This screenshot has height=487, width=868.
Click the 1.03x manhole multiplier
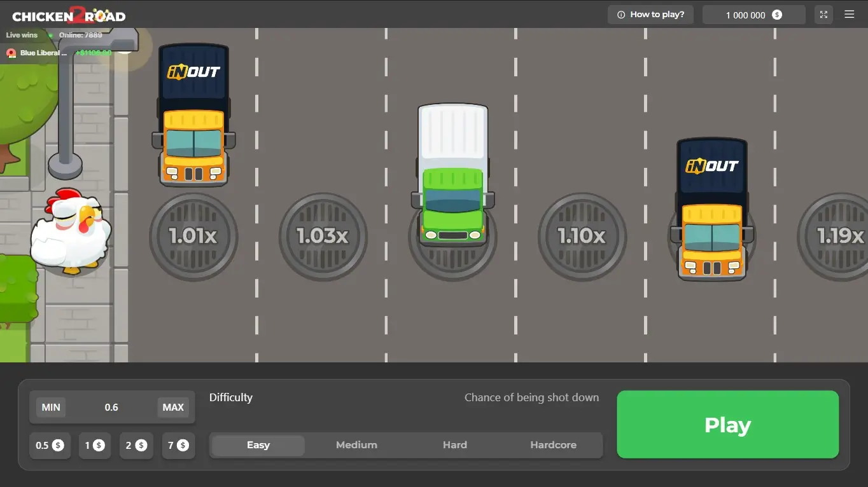(323, 237)
